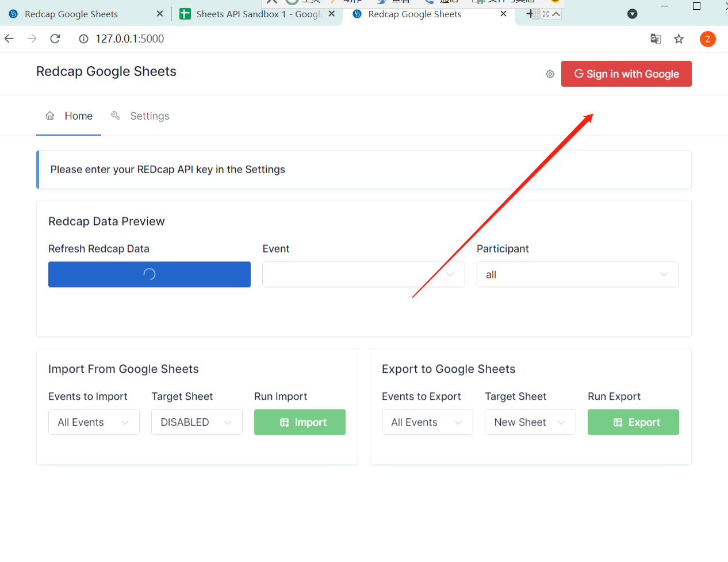Click the house icon next to Home
This screenshot has width=728, height=562.
coord(50,116)
